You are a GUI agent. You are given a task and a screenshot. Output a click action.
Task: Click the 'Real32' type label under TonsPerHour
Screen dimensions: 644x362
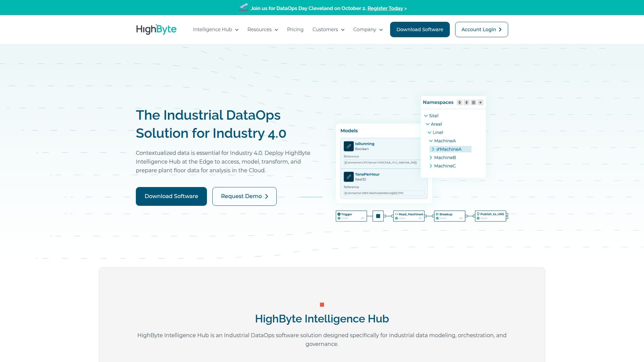pos(361,180)
